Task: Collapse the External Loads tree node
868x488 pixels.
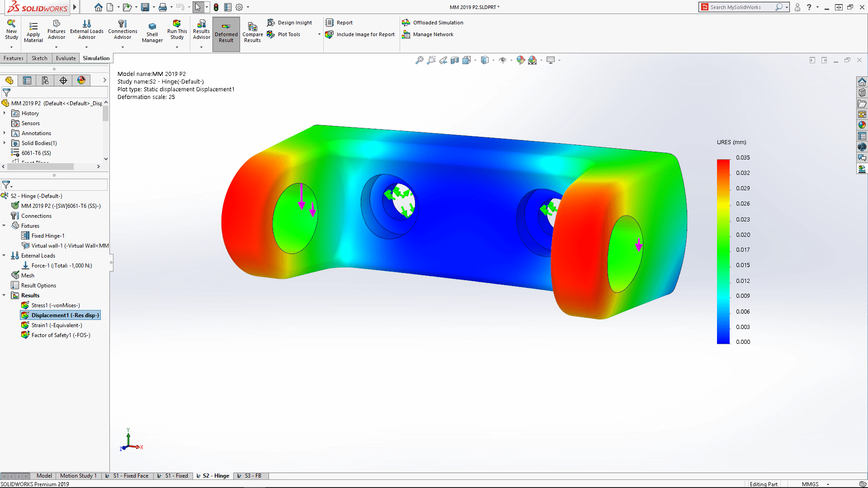Action: click(x=4, y=255)
